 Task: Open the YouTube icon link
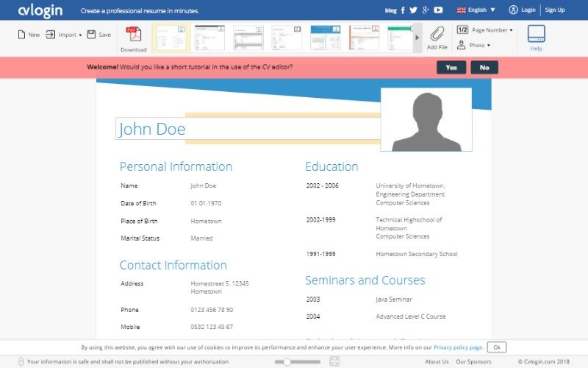[438, 10]
